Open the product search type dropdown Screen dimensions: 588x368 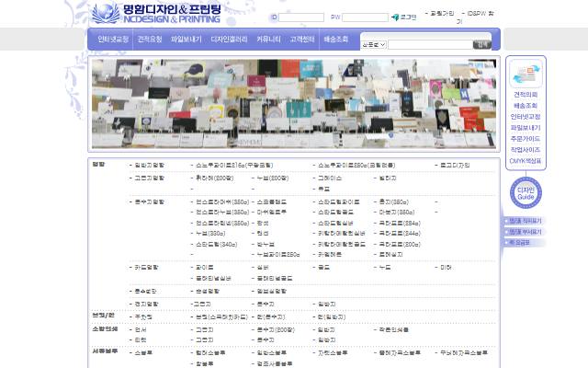click(x=373, y=45)
